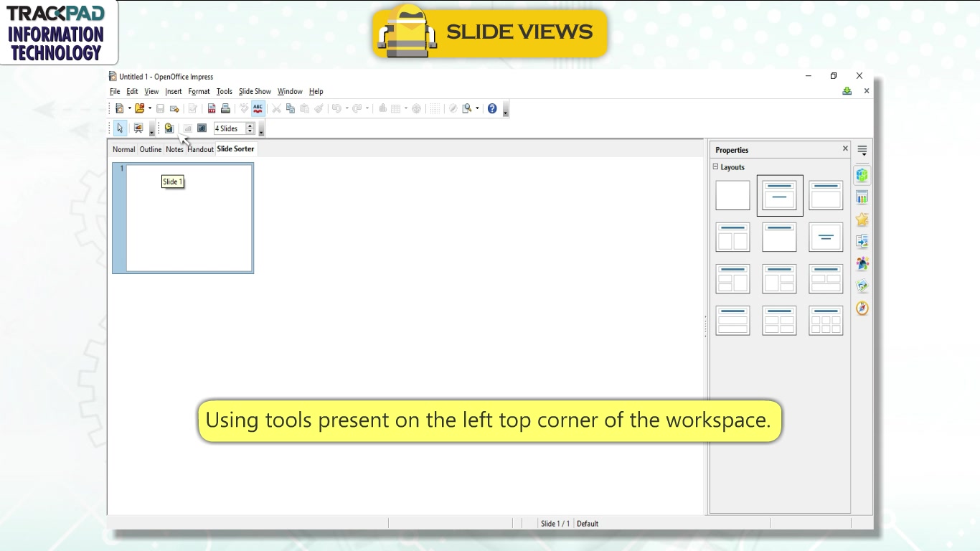This screenshot has width=980, height=551.
Task: Click the Hyperlink globe icon
Action: [417, 108]
